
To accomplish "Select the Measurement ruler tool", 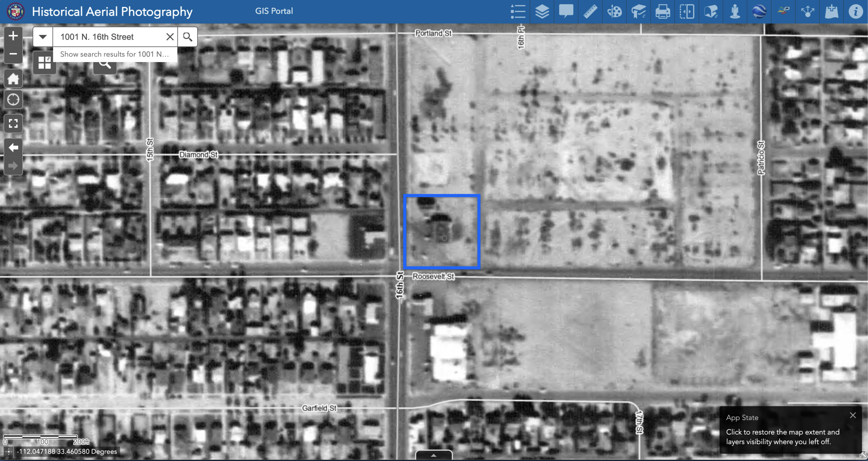I will (x=590, y=12).
